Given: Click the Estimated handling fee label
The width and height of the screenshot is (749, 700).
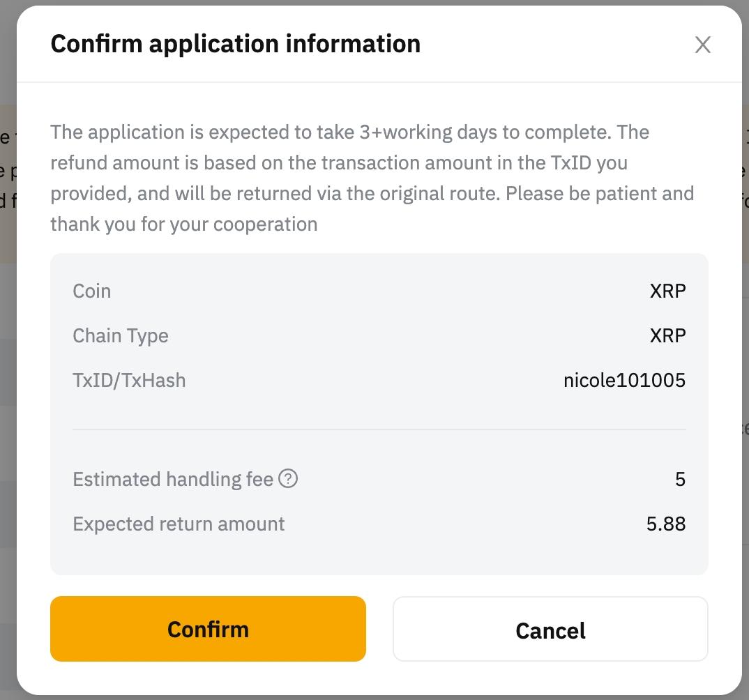Looking at the screenshot, I should tap(172, 480).
